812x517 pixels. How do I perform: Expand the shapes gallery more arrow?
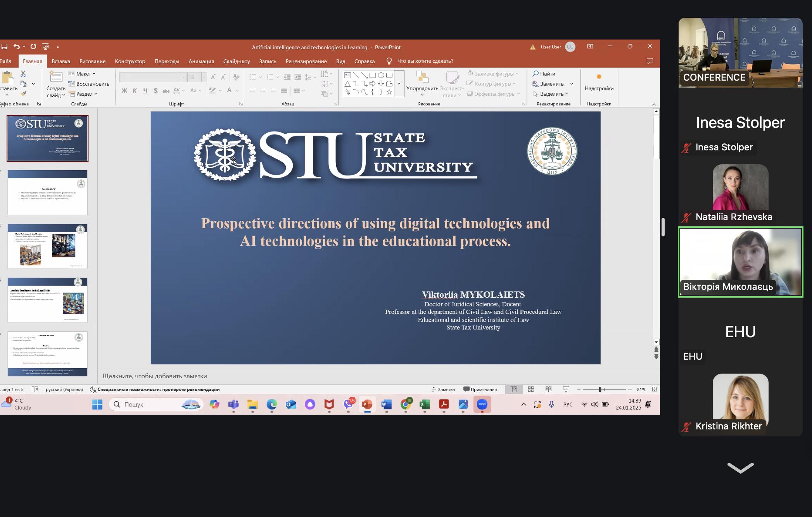399,84
